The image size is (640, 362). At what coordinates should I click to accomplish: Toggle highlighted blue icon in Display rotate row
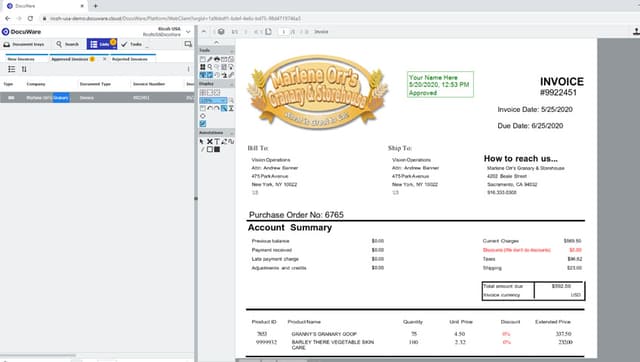pos(224,108)
